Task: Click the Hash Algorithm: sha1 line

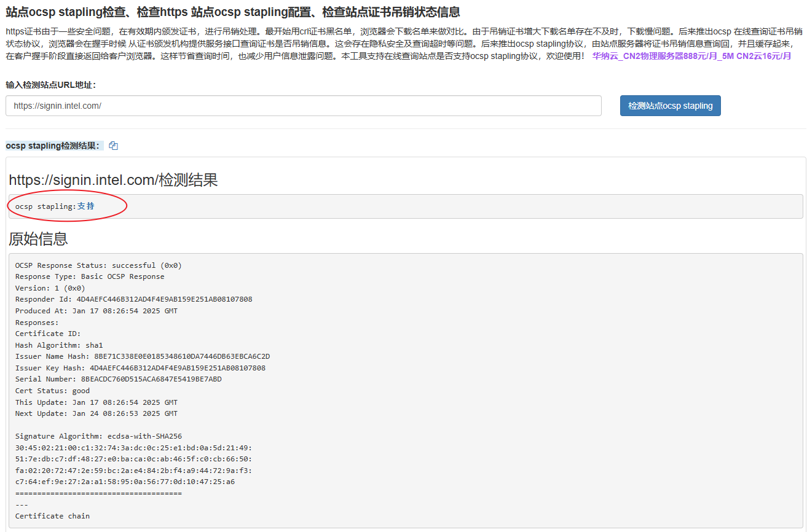Action: coord(59,345)
